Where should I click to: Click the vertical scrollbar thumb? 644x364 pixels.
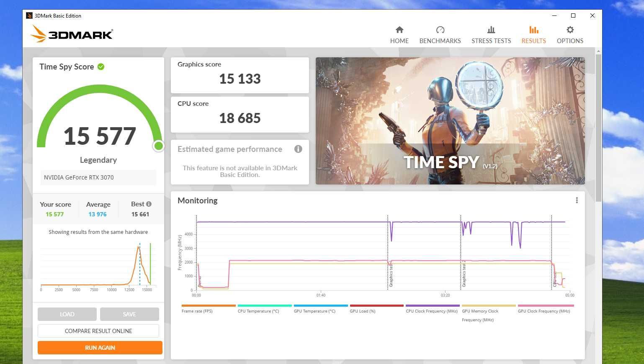point(598,128)
